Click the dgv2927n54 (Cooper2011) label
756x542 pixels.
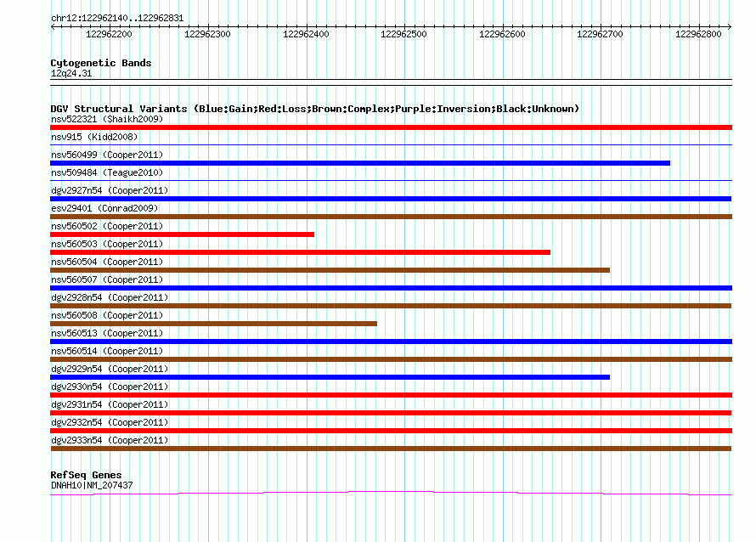(x=110, y=190)
